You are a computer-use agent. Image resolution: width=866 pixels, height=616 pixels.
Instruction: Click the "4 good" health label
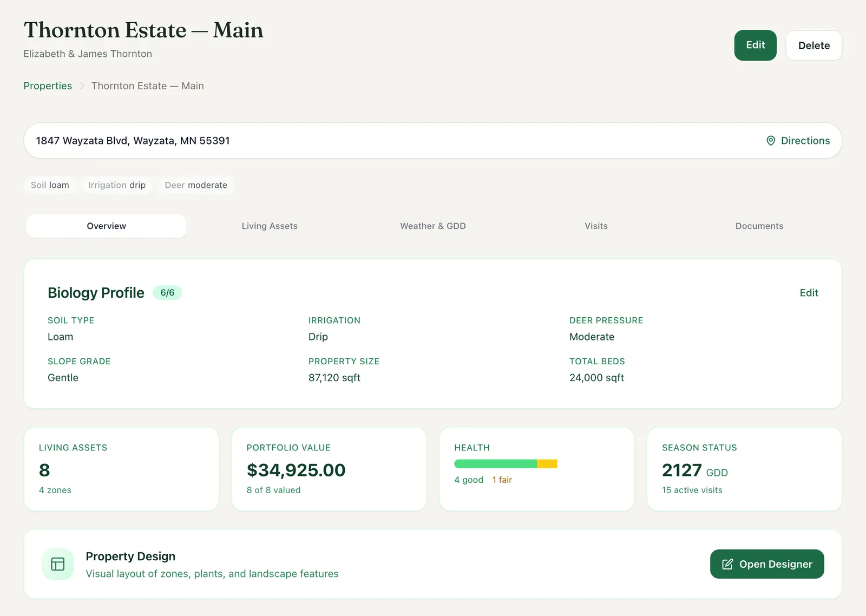[469, 480]
